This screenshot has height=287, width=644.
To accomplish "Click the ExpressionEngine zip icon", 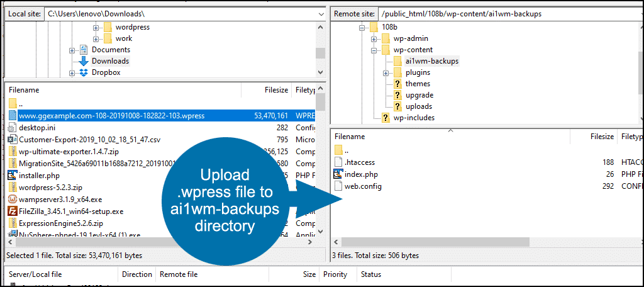I will (x=13, y=223).
